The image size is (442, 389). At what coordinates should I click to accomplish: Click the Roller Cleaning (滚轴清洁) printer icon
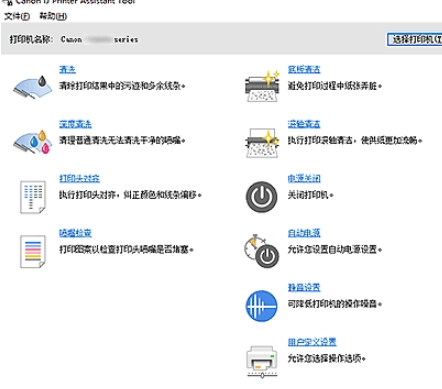pos(262,143)
